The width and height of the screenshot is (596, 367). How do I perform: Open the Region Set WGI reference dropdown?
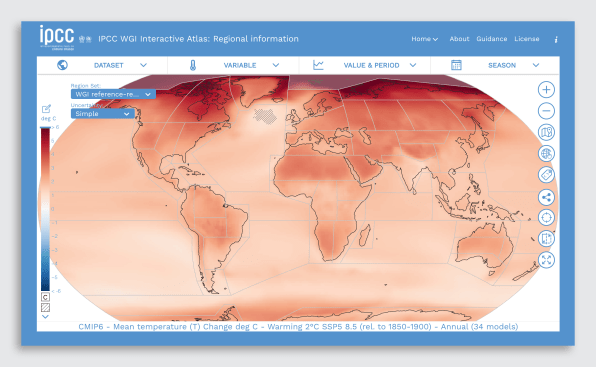(113, 94)
